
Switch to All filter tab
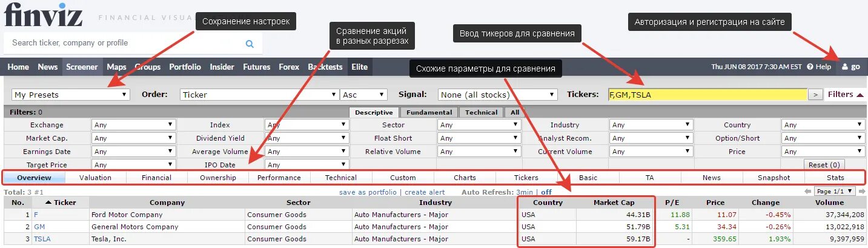[515, 112]
